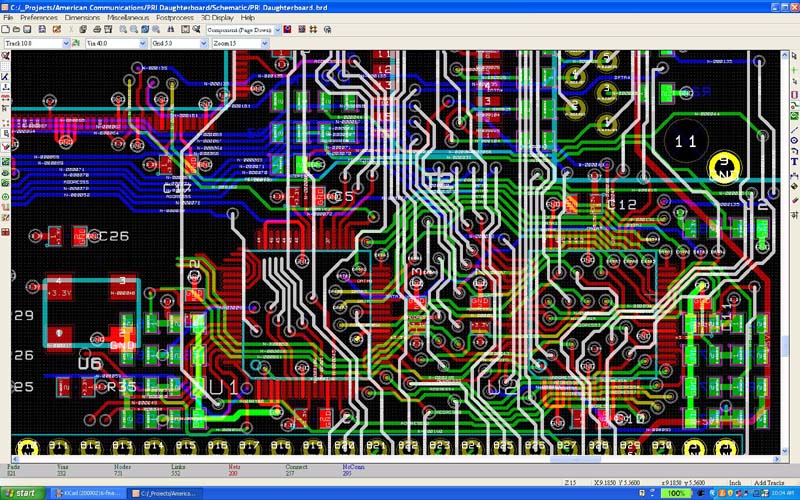Open the File menu
Screen dimensions: 800x500
pyautogui.click(x=8, y=17)
